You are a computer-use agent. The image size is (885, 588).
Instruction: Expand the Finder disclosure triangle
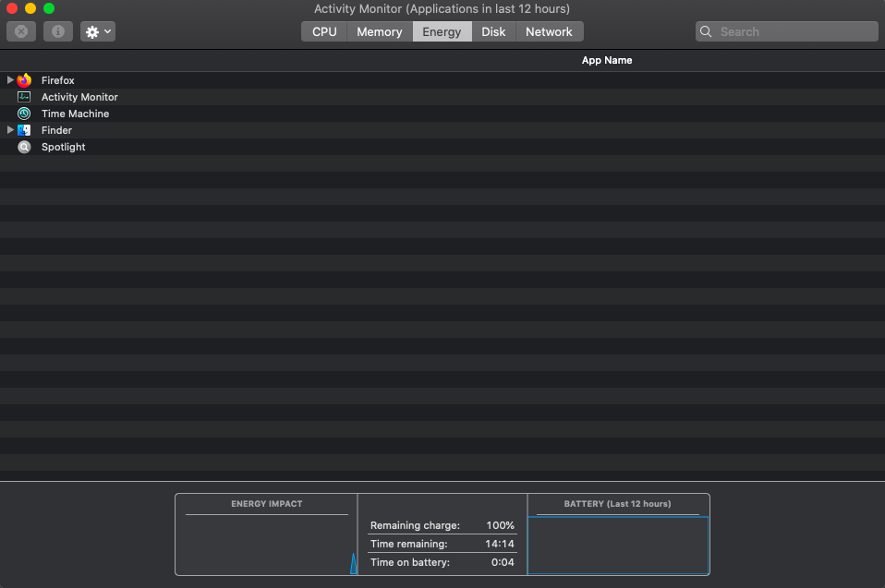click(9, 130)
